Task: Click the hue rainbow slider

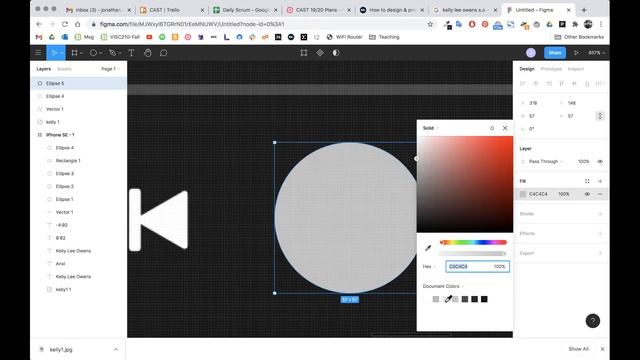Action: point(473,242)
